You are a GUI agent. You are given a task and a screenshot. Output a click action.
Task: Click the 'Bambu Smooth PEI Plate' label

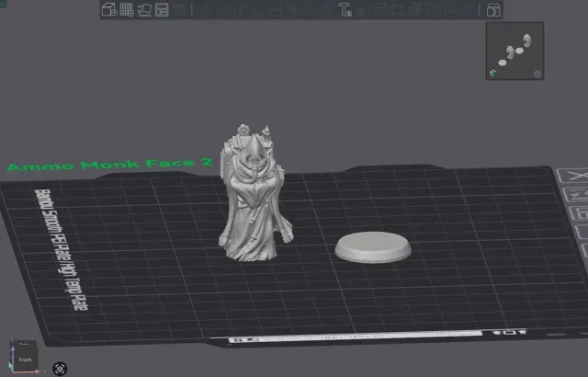(x=62, y=249)
